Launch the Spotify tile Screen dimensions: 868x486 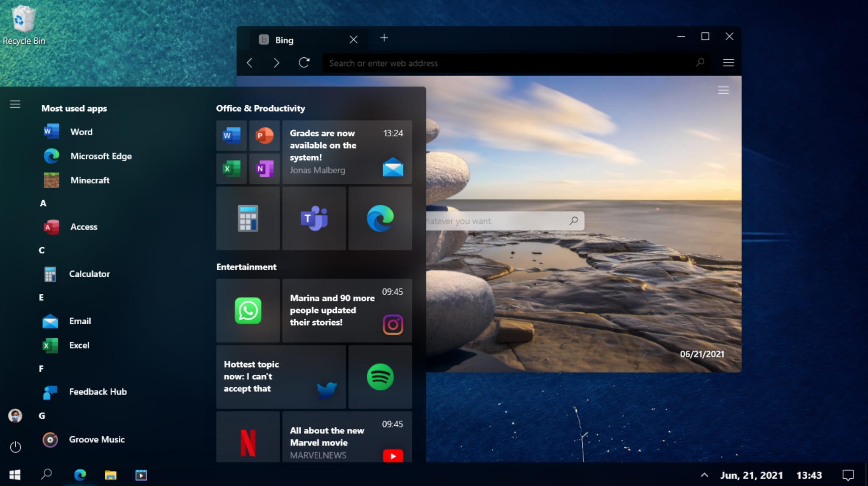coord(380,377)
